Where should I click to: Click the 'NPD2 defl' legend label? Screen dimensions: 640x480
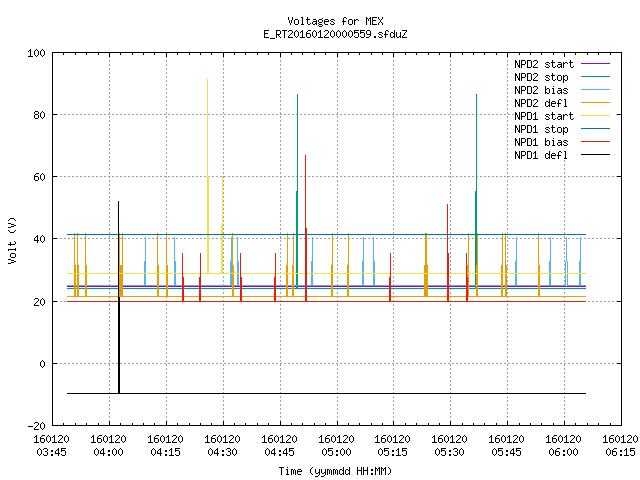541,103
